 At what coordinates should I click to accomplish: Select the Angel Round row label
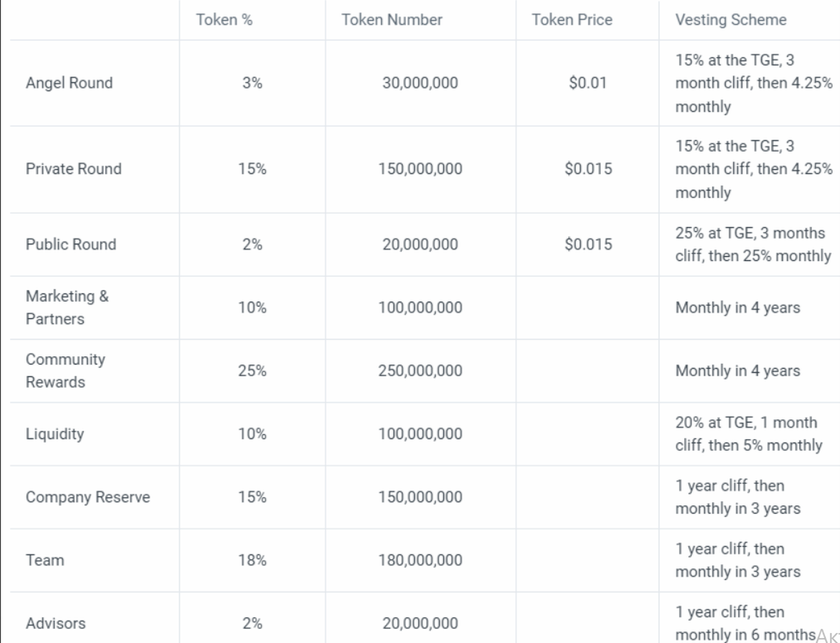(x=69, y=83)
